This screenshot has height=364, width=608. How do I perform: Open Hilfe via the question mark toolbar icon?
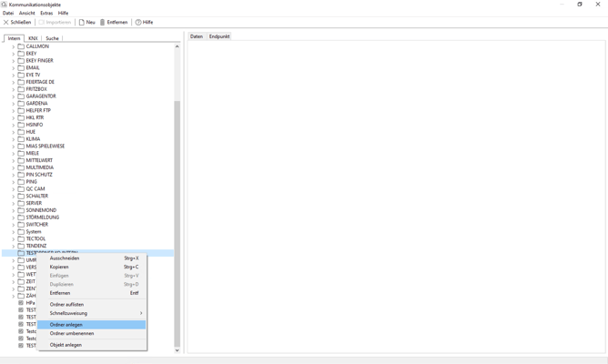[138, 23]
